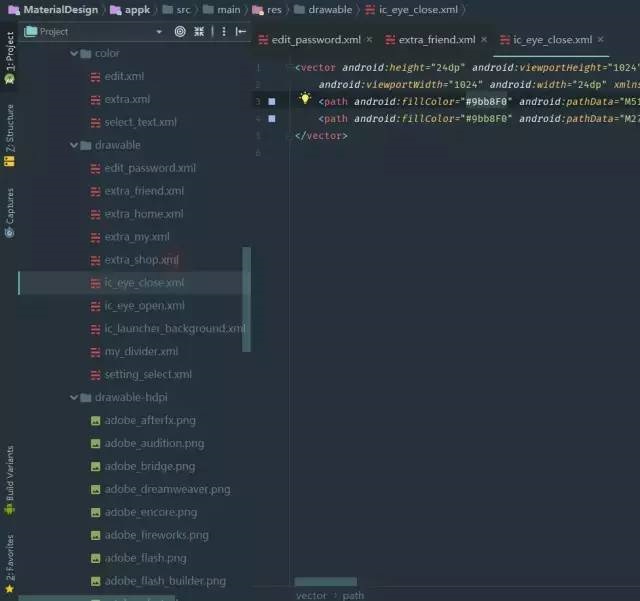This screenshot has width=640, height=601.
Task: Click the Project panel vertical scrollbar
Action: tap(246, 299)
